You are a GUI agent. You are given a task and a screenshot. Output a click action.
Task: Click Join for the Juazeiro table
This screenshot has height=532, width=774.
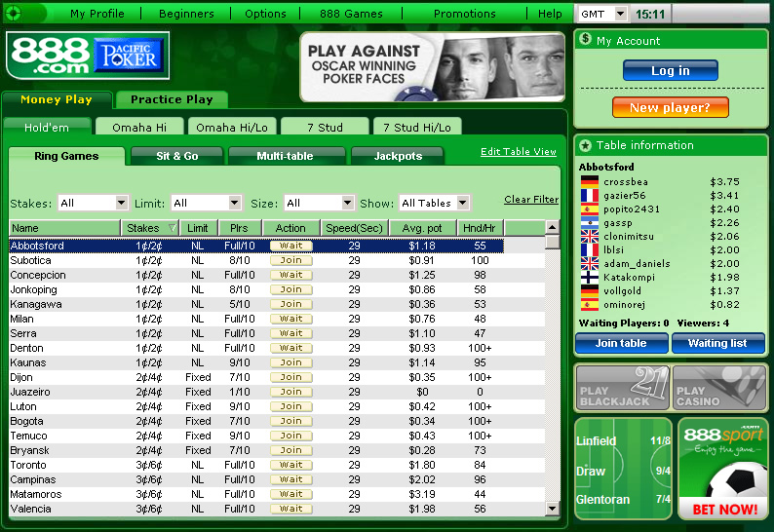(x=291, y=392)
